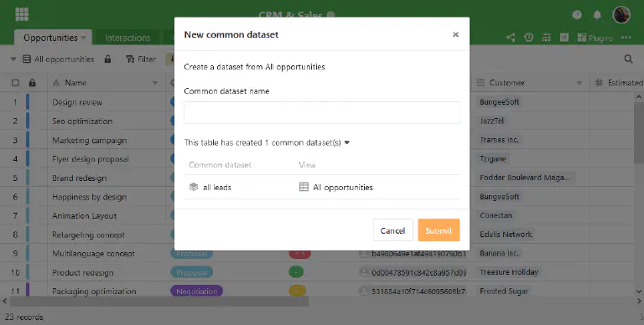Open All opportunities view selector
Image resolution: width=644 pixels, height=325 pixels.
click(59, 59)
